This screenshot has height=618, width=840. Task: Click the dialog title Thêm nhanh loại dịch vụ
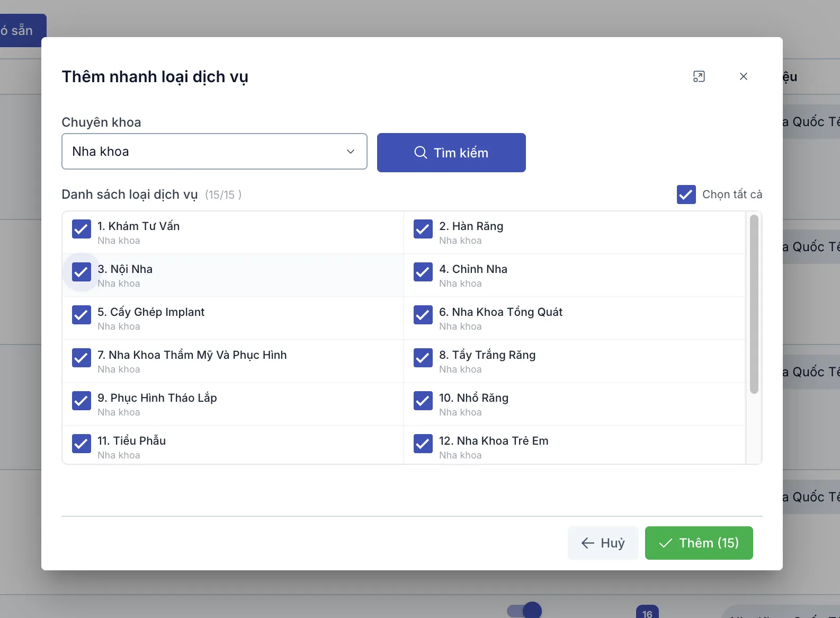pyautogui.click(x=155, y=77)
